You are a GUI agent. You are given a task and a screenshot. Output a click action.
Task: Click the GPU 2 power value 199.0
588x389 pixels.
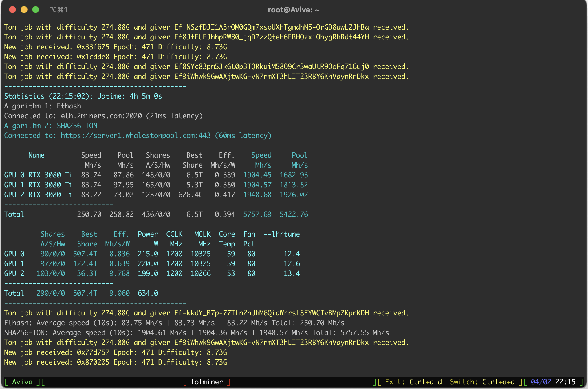coord(148,274)
